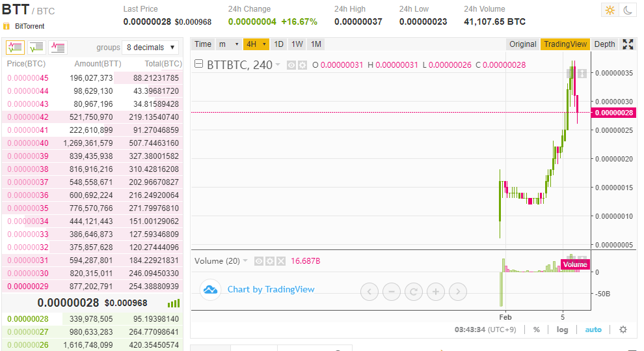The width and height of the screenshot is (644, 351).
Task: Open chart settings gear at bottom right
Action: click(623, 330)
